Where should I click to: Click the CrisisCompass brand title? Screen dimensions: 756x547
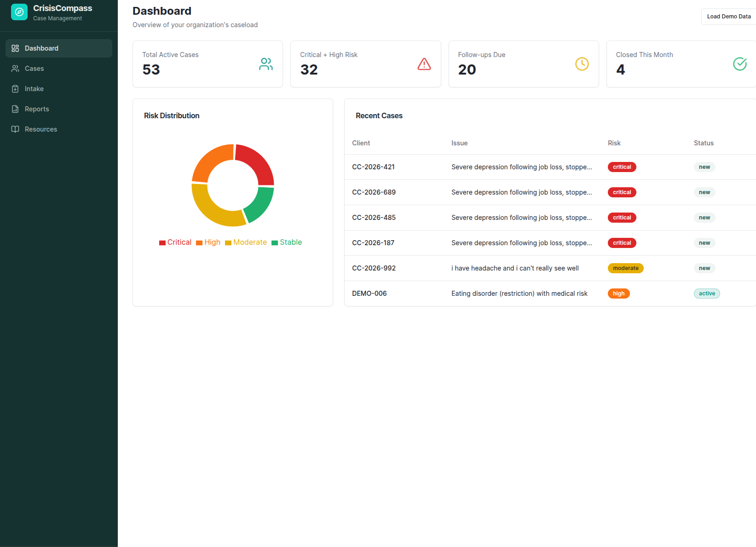click(63, 8)
